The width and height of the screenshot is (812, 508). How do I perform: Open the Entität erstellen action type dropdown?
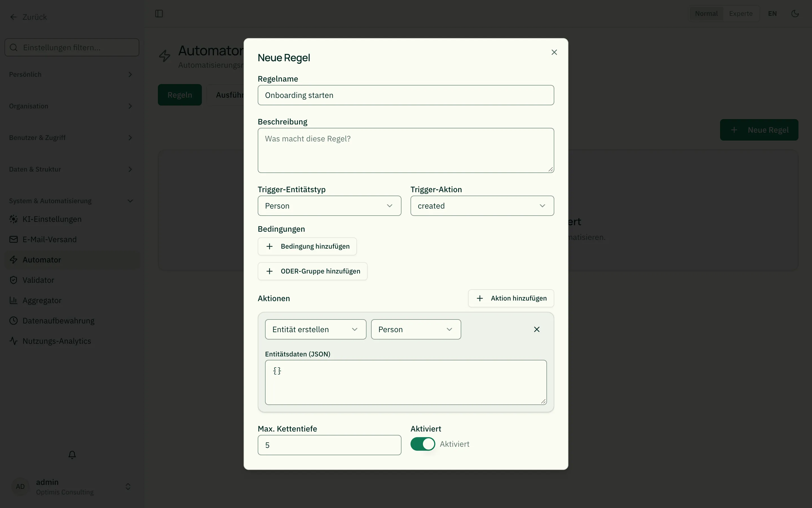click(316, 330)
